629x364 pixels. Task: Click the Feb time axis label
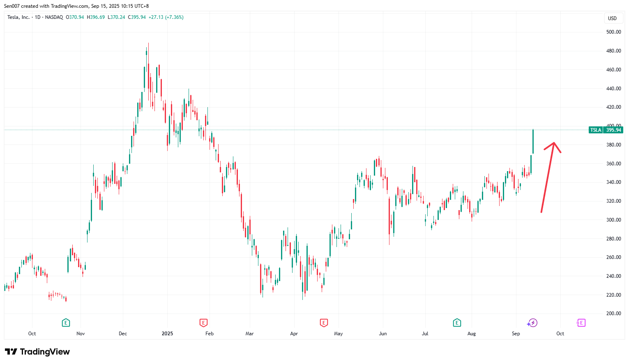210,334
